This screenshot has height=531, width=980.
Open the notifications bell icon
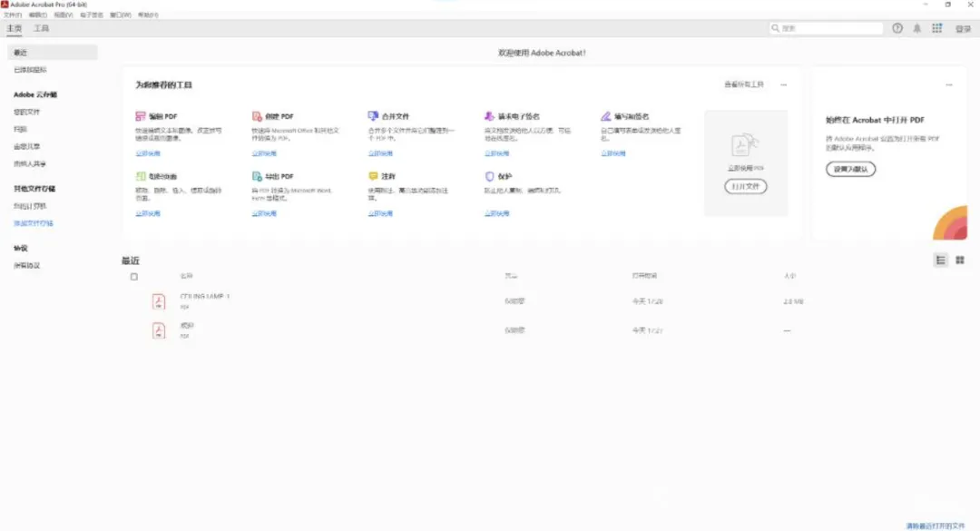pos(916,28)
